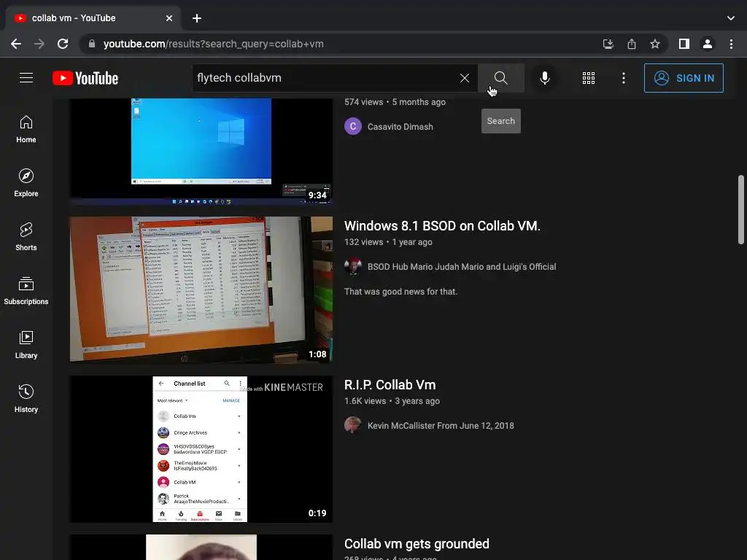Click the install app icon in address bar

[x=608, y=44]
